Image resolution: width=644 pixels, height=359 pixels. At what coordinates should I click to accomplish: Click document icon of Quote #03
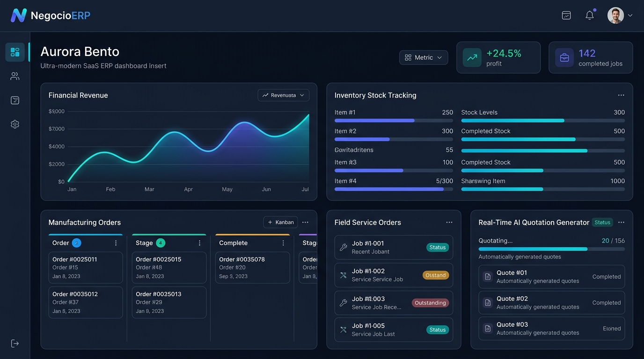[x=488, y=329]
